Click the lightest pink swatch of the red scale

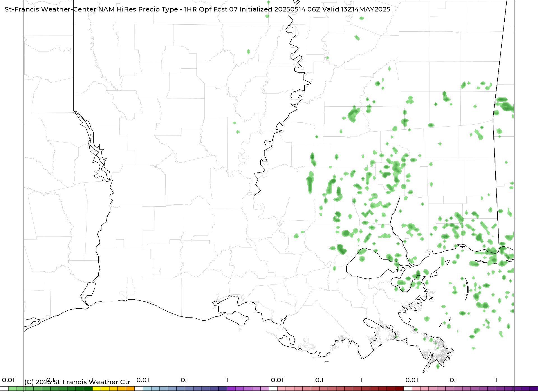(x=282, y=388)
